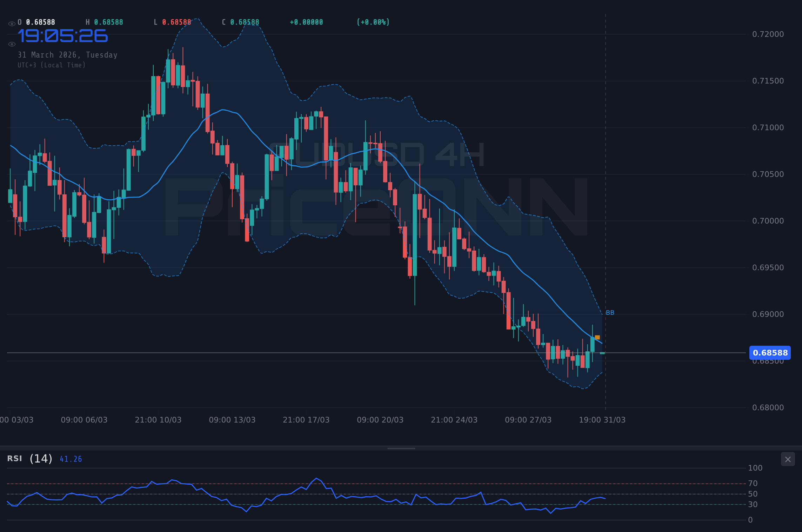Screen dimensions: 802x532
Task: Click the percentage change (+0.00%) label
Action: click(373, 22)
